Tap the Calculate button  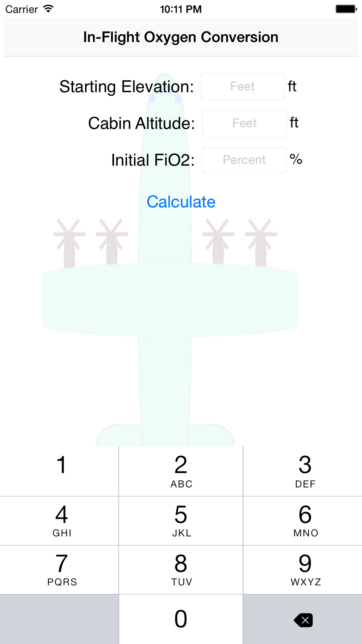pos(181,202)
